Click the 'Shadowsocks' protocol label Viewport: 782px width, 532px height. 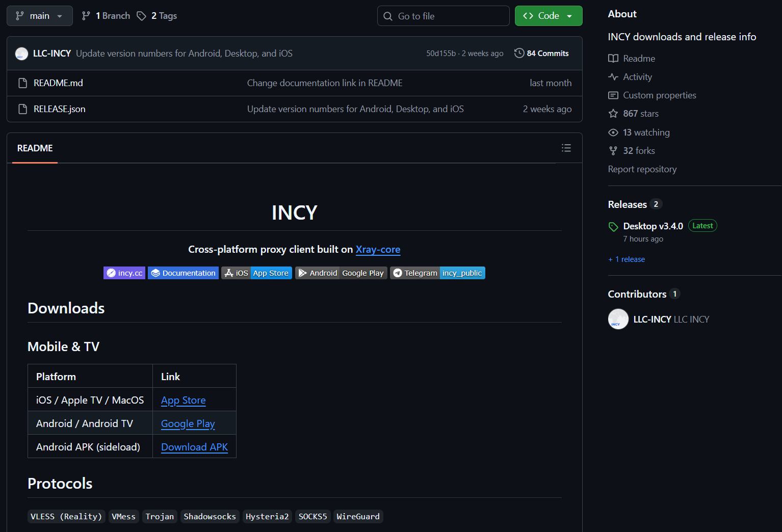210,517
